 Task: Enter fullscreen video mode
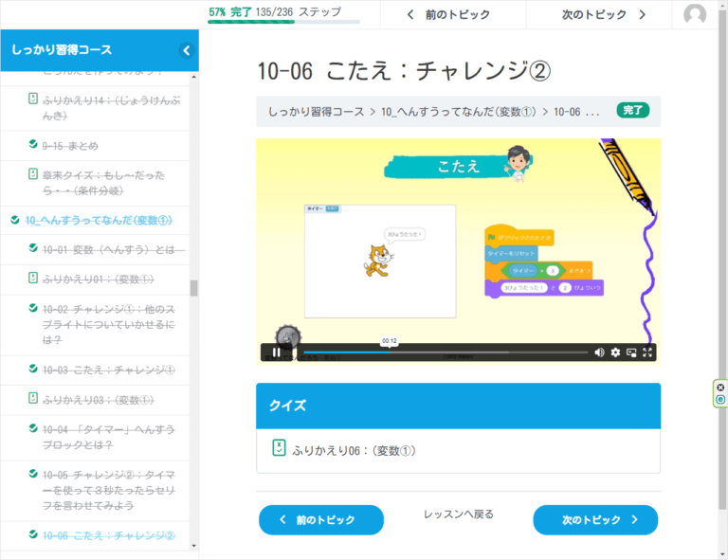pos(648,352)
